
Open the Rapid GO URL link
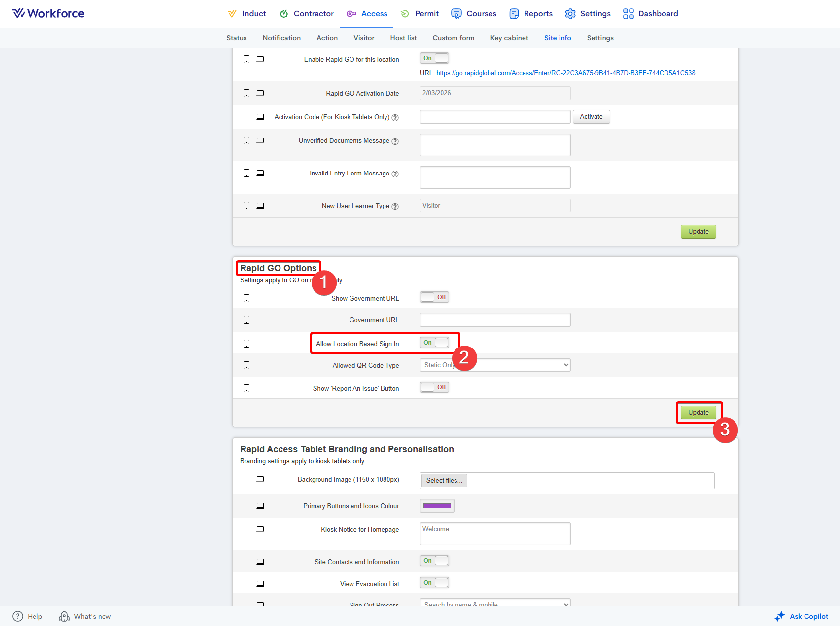pos(565,73)
